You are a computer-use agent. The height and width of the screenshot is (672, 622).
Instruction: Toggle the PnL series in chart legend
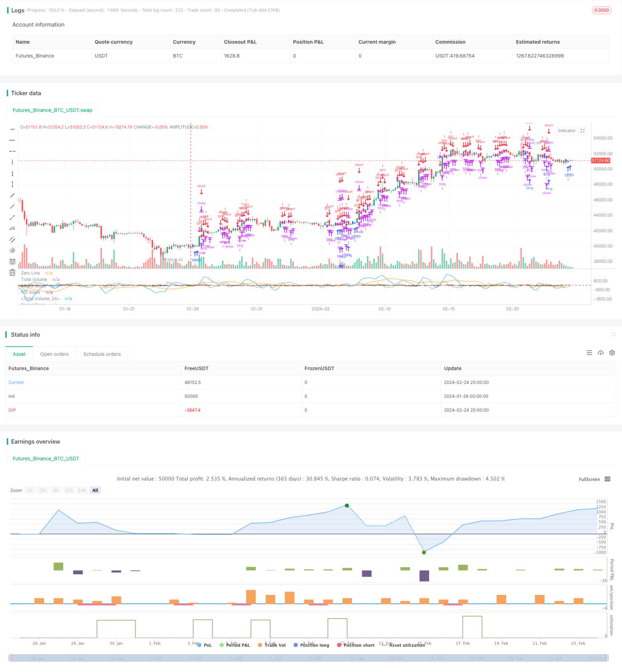(x=204, y=645)
